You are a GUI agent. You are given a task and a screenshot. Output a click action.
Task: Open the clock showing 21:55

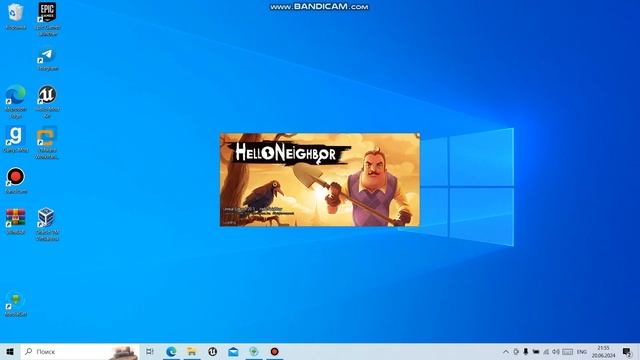coord(603,351)
